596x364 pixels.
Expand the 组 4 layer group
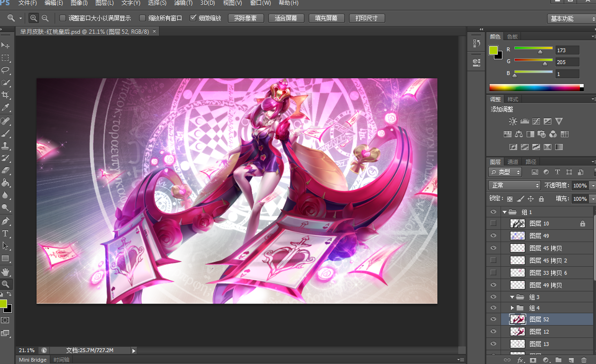point(512,308)
